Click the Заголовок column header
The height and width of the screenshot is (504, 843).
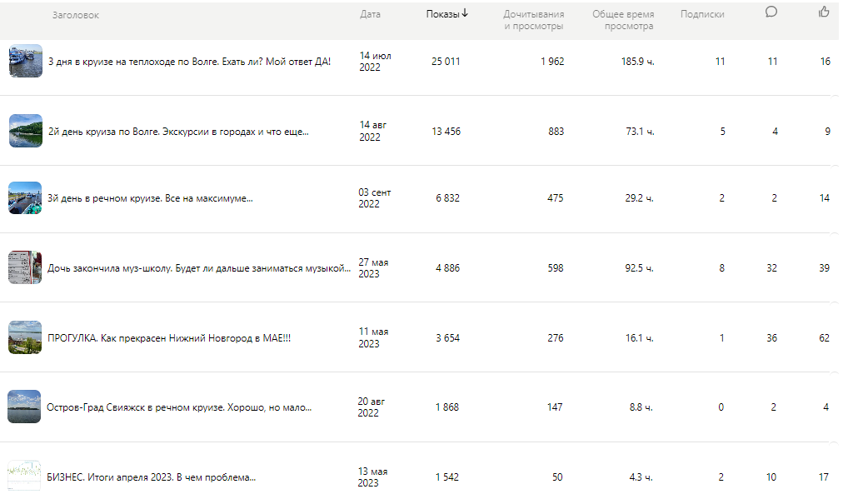pyautogui.click(x=76, y=15)
